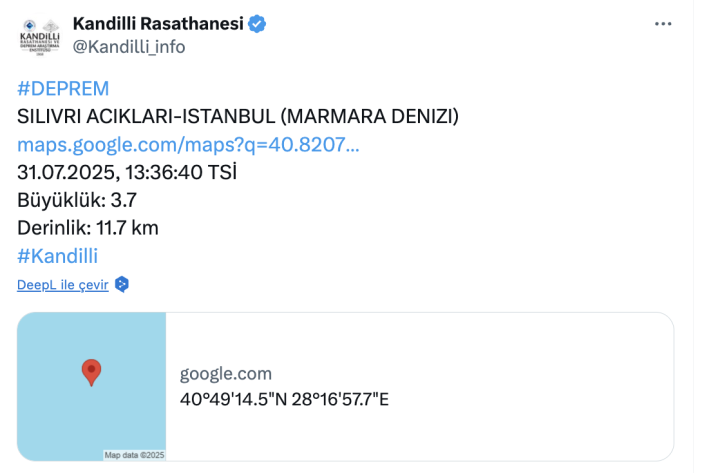702x473 pixels.
Task: Click the Derinlik: 11.7 km depth line
Action: pos(88,227)
